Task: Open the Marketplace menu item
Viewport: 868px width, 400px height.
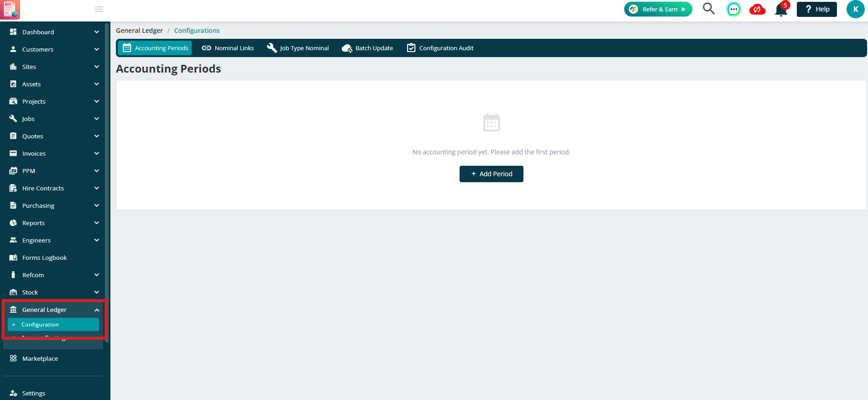Action: [x=53, y=358]
